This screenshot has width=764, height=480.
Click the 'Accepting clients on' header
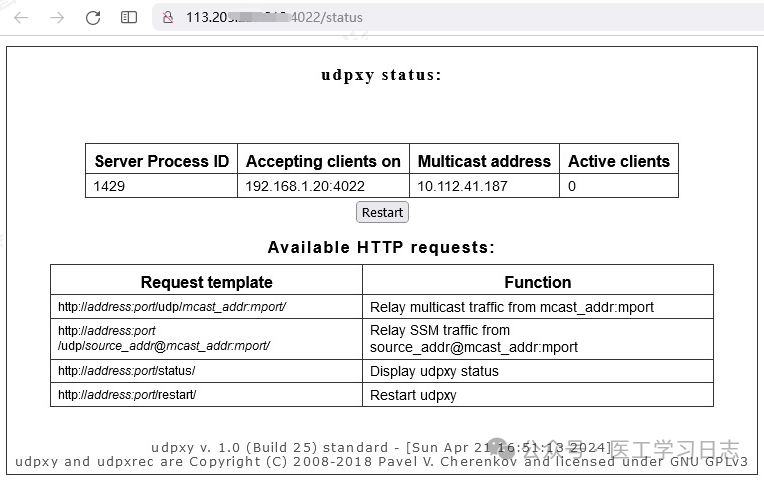(323, 161)
